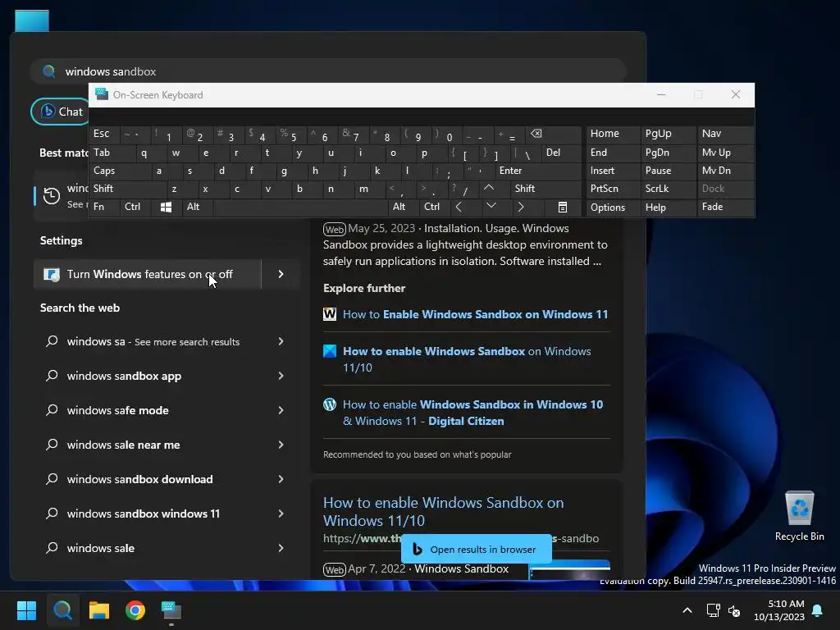Click the up arrow key on On-Screen Keyboard
Image resolution: width=840 pixels, height=630 pixels.
489,188
